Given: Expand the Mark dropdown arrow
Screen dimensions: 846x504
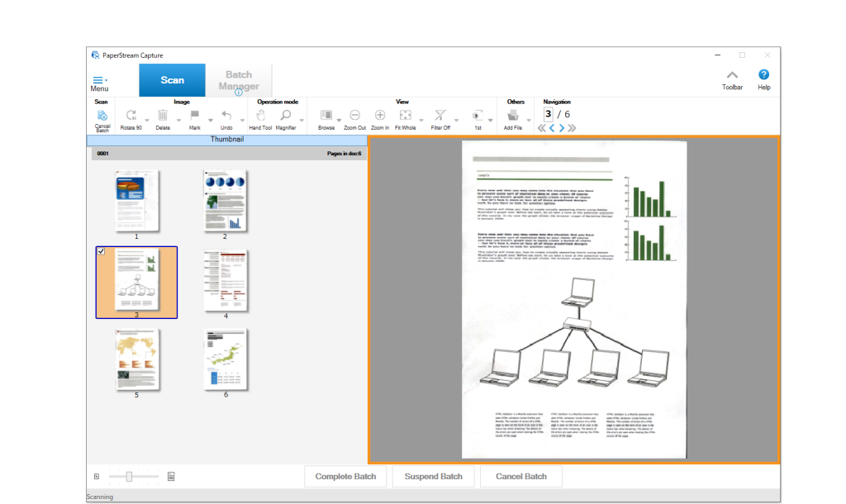Looking at the screenshot, I should [209, 121].
